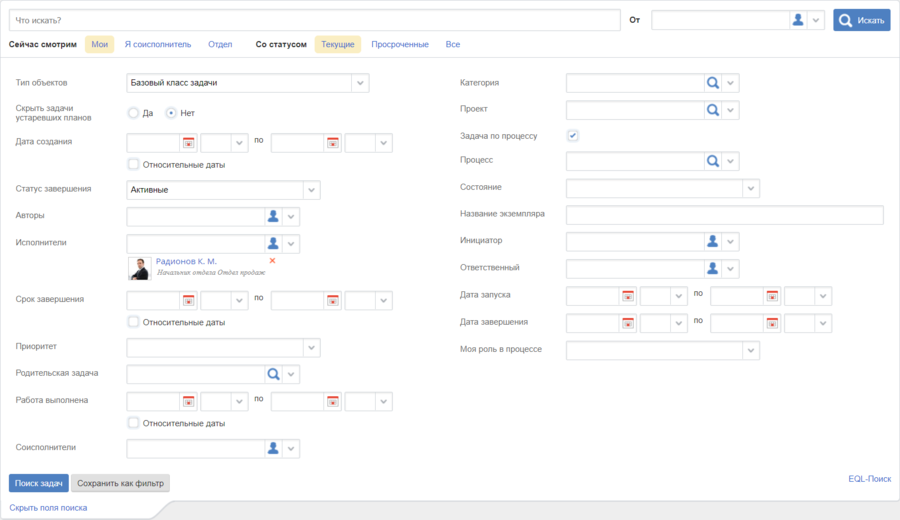Click the user icon in Соисполнители field
This screenshot has width=900, height=520.
[x=273, y=449]
